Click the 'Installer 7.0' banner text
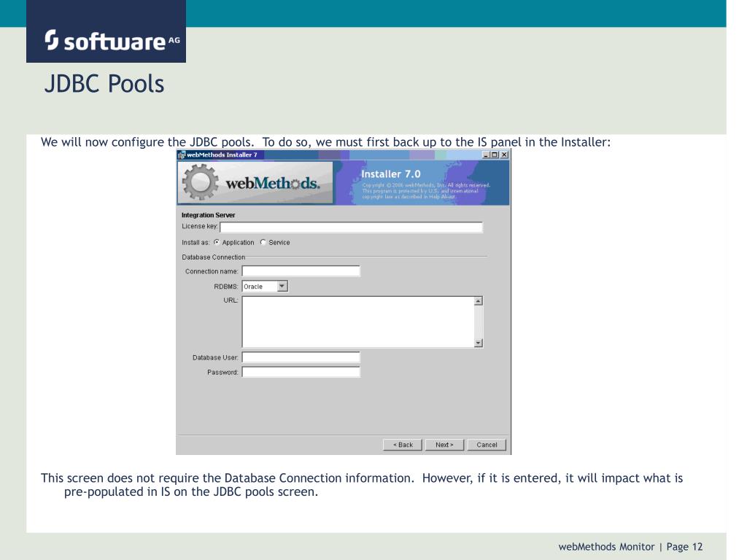Screen dimensions: 747x560 coord(391,174)
